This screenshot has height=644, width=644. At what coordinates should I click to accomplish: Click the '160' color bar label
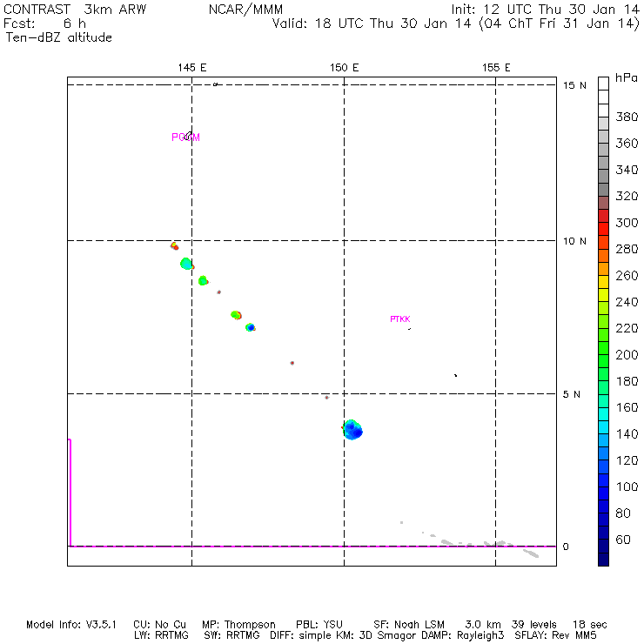[627, 407]
